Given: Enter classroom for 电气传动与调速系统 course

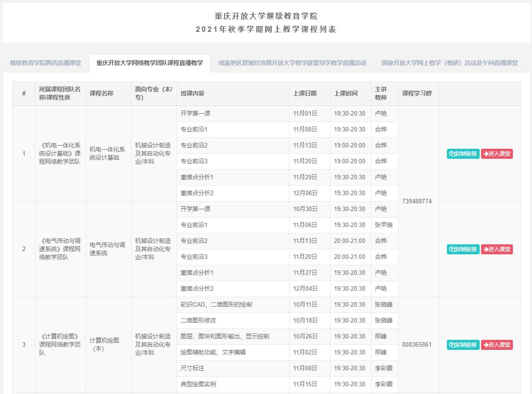Looking at the screenshot, I should tap(497, 249).
